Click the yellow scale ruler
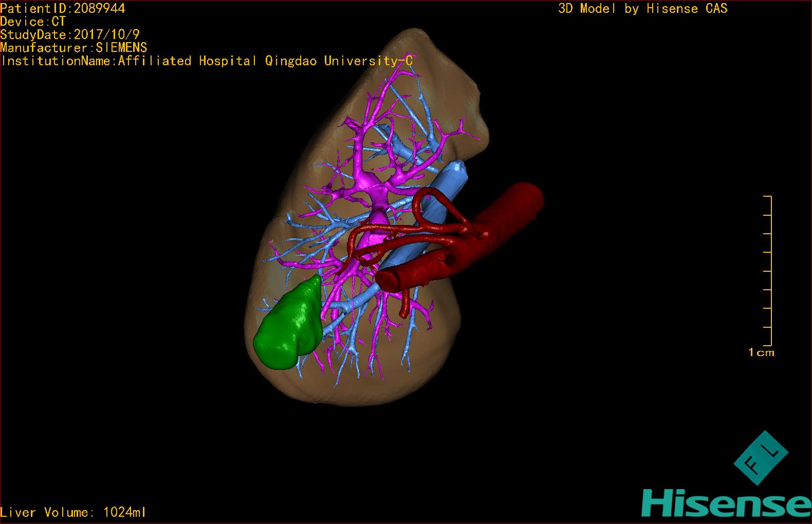This screenshot has height=524, width=812. pyautogui.click(x=768, y=271)
